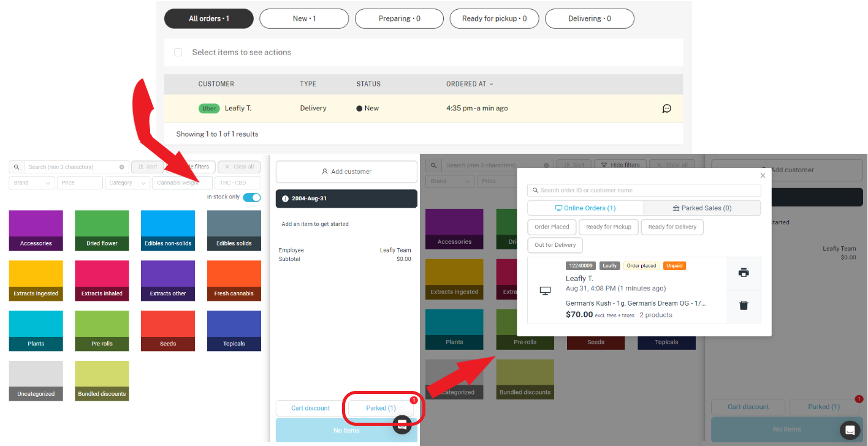Select the gray Edibles solids tile

tap(234, 230)
